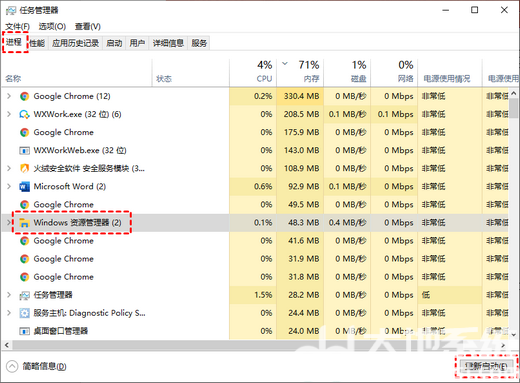Click the Chrome icon in the 41.6 MB row
Viewport: 520px width, 383px height.
tap(24, 241)
